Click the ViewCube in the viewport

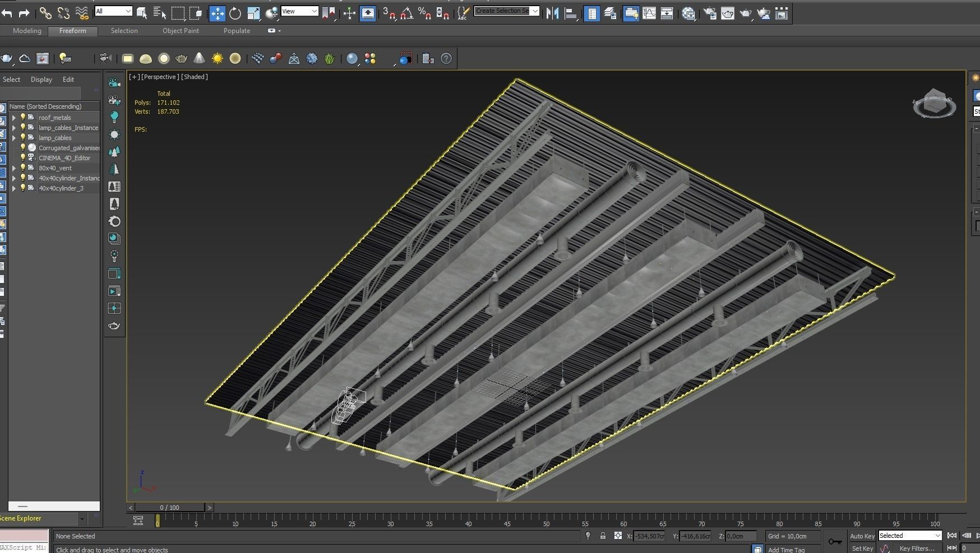point(934,104)
